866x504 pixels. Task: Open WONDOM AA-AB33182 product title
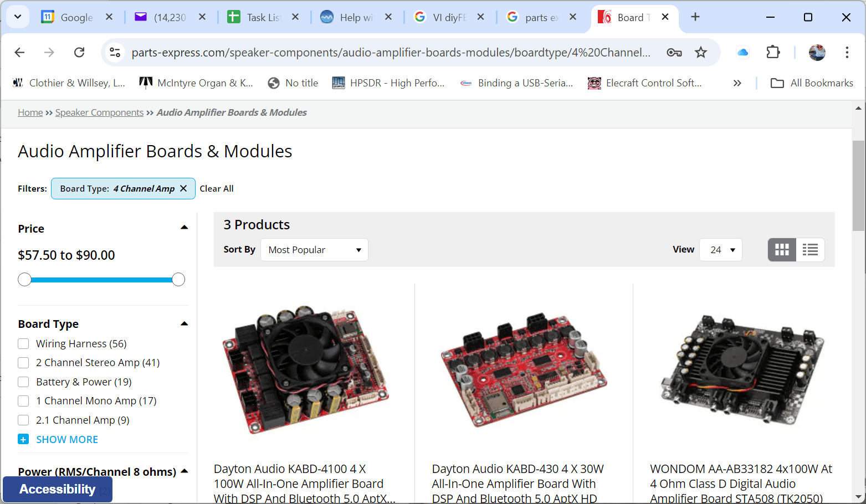[741, 484]
